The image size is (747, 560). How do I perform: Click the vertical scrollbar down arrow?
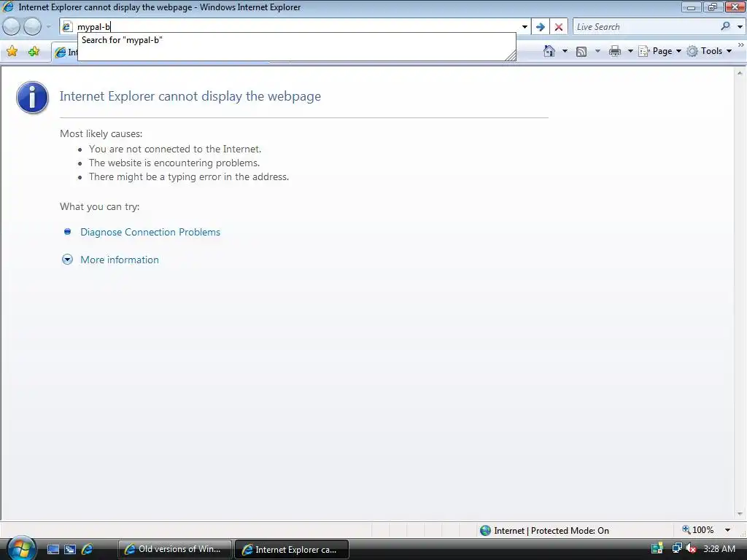pyautogui.click(x=740, y=514)
